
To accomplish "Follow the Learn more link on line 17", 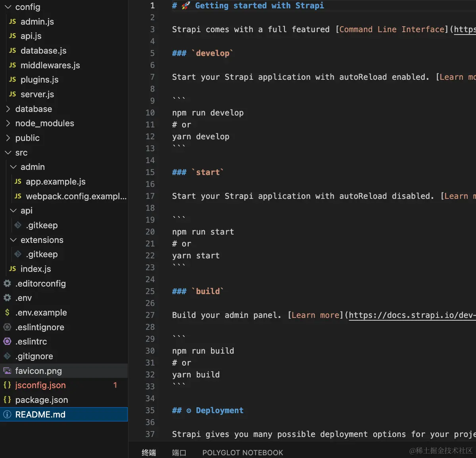I will point(461,196).
